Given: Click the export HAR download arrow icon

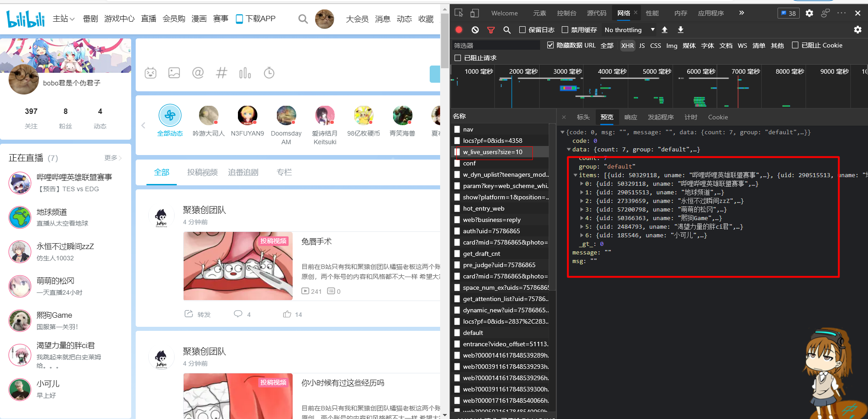Looking at the screenshot, I should [x=680, y=30].
